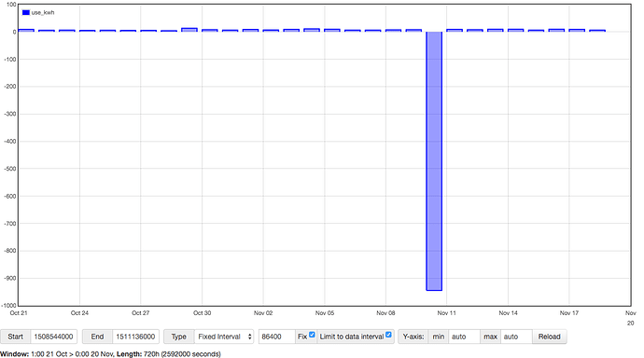Click the last bar after Nov 17
This screenshot has height=358, width=644.
click(x=597, y=31)
